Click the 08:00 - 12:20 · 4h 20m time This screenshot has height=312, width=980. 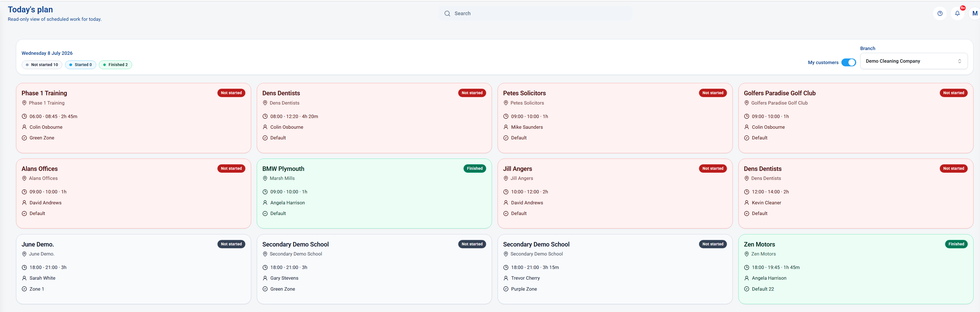point(294,117)
